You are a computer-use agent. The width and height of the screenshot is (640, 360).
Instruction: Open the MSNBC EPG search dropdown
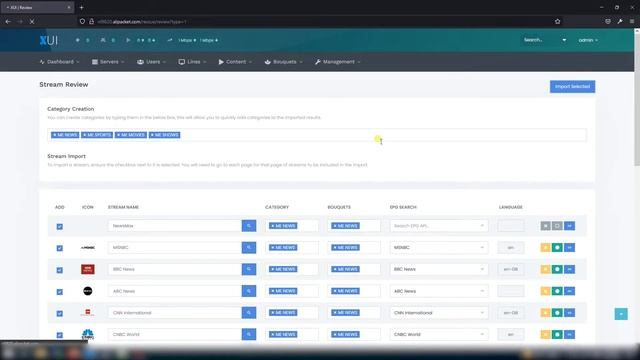[439, 247]
